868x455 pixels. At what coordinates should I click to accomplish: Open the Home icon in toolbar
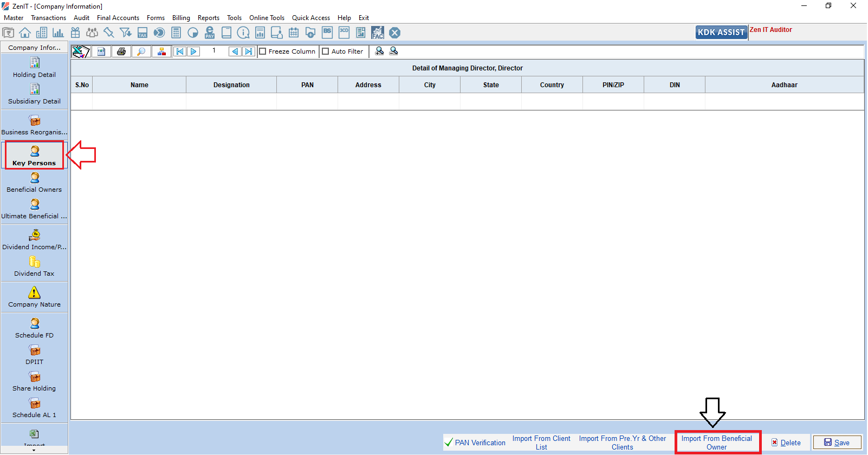[x=25, y=32]
